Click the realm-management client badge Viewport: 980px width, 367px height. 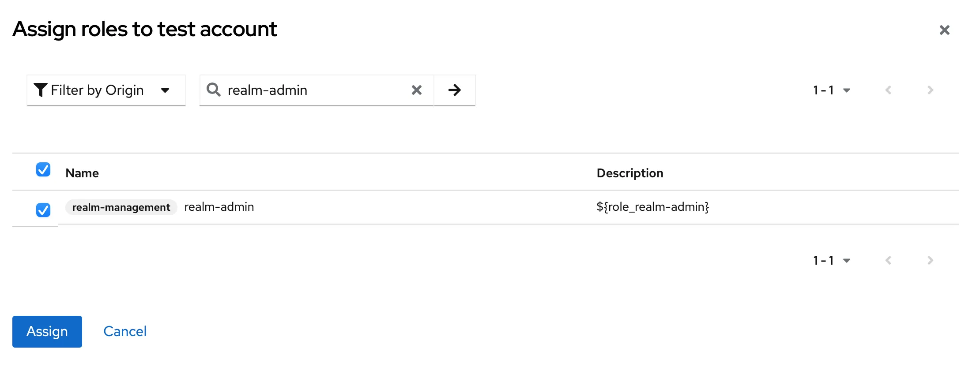coord(121,207)
